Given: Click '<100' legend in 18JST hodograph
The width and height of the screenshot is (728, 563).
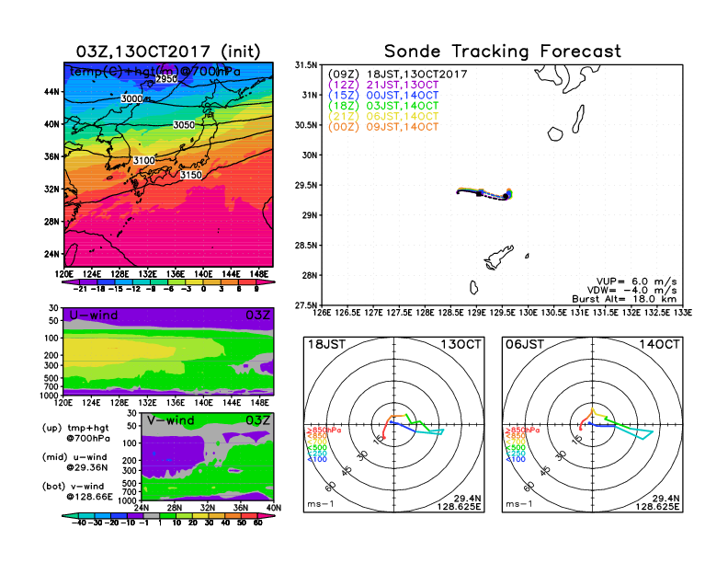Looking at the screenshot, I should [316, 459].
